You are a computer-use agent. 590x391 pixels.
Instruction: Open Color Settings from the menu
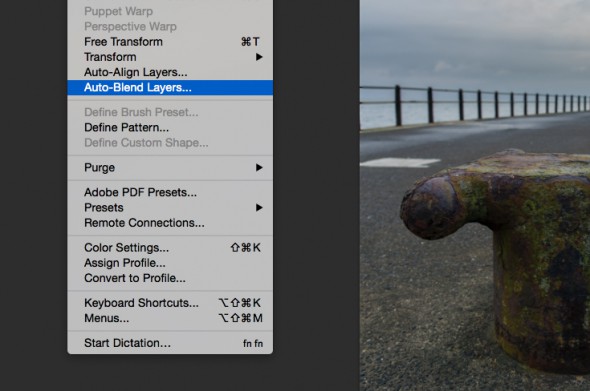(170, 248)
